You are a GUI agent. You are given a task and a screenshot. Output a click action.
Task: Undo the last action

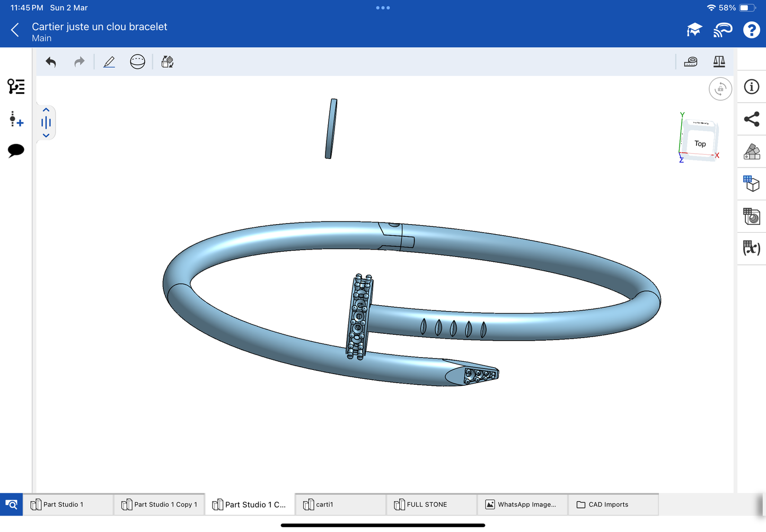51,62
